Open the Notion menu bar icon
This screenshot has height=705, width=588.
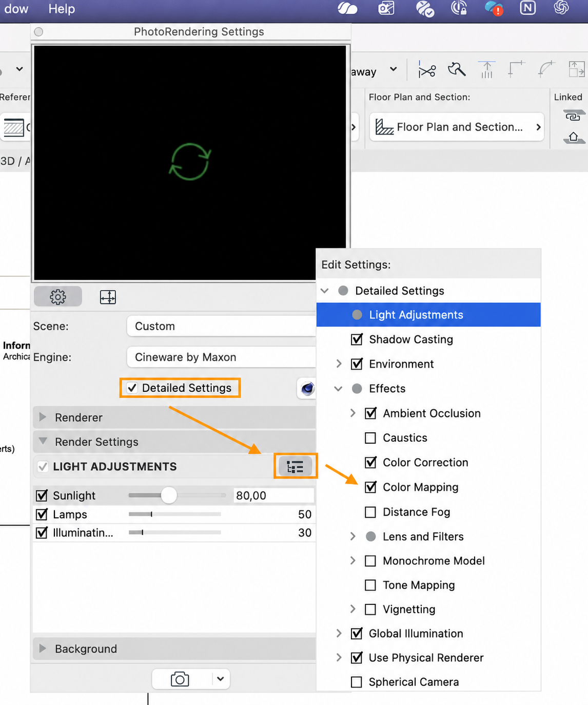click(x=527, y=8)
